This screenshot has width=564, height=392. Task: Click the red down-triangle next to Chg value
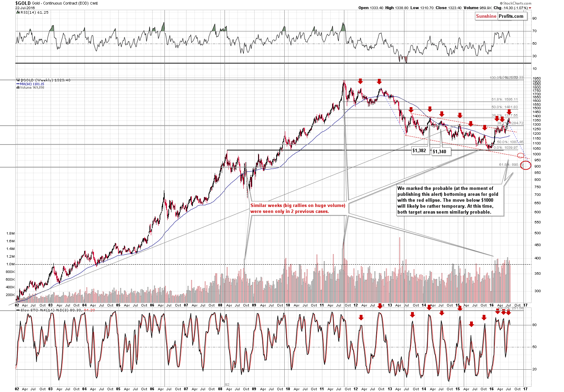[x=530, y=8]
